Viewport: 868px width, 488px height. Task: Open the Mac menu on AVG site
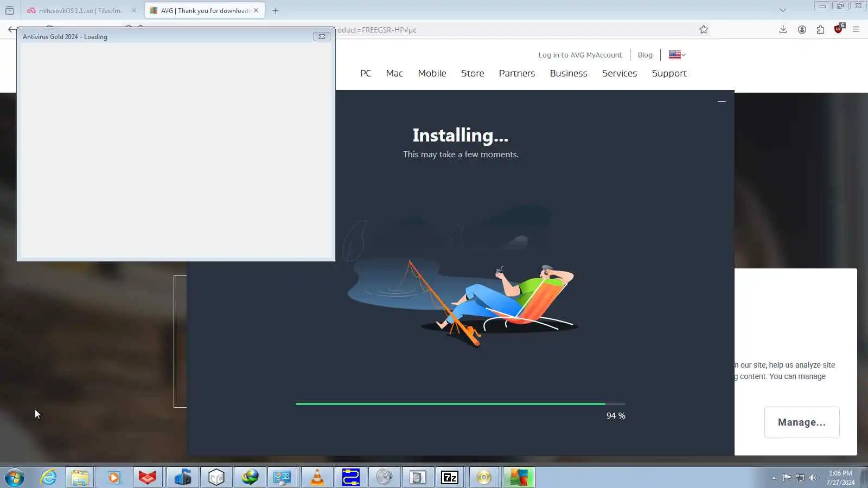point(394,73)
